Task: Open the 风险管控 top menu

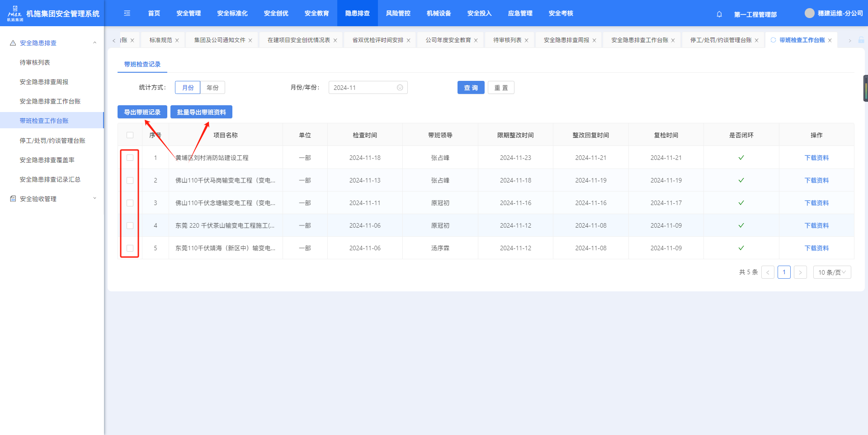Action: 398,14
